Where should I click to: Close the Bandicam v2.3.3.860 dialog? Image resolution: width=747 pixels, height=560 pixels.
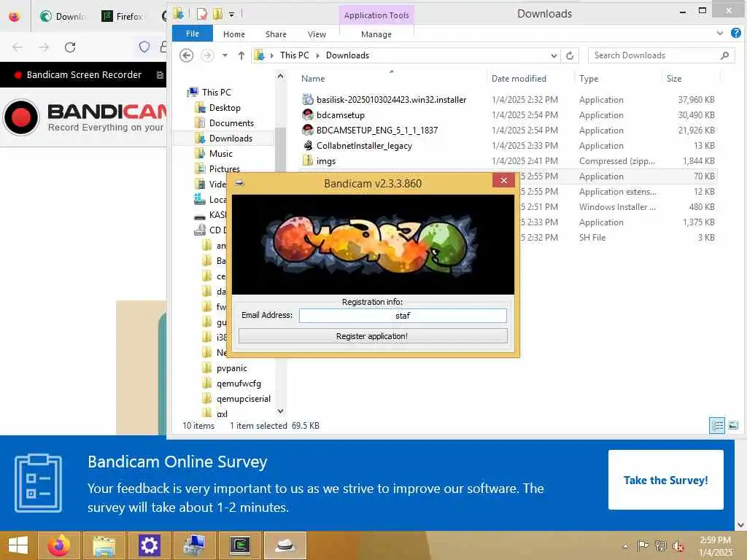point(503,181)
